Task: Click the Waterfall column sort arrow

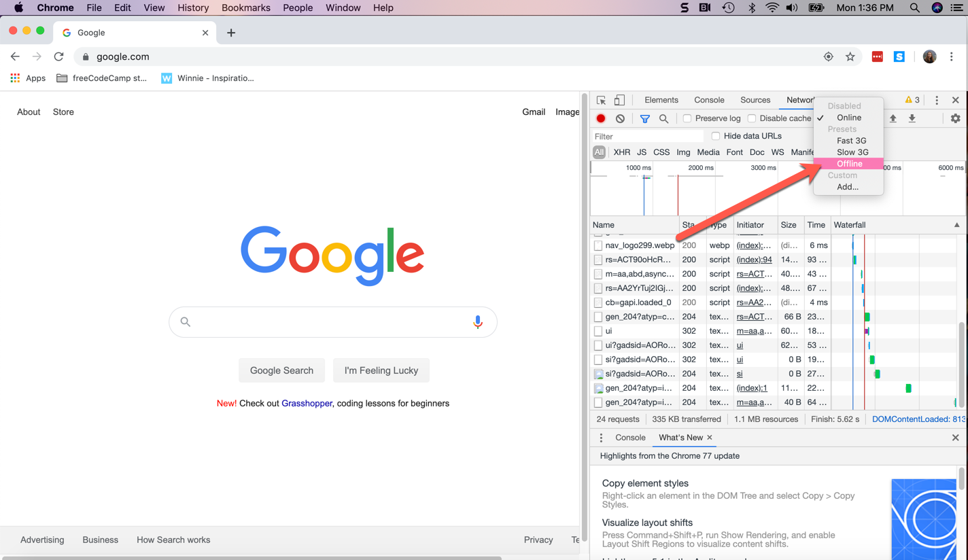Action: tap(956, 225)
